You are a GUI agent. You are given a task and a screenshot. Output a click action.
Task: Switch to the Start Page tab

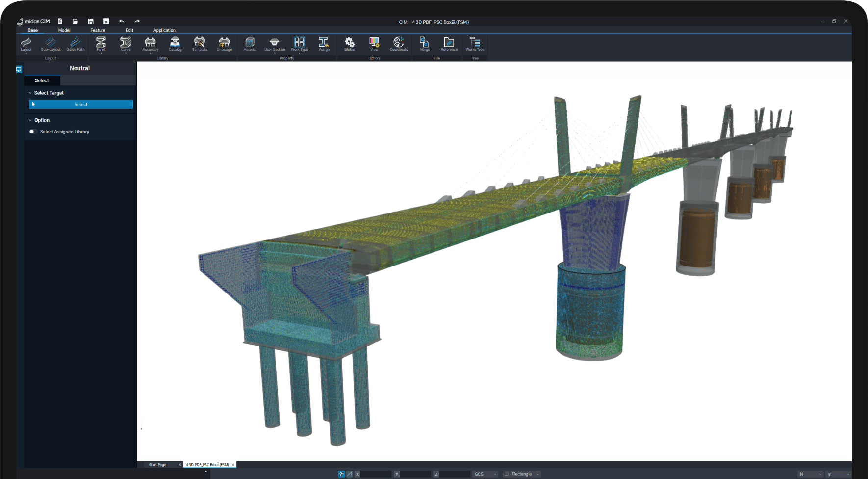157,465
